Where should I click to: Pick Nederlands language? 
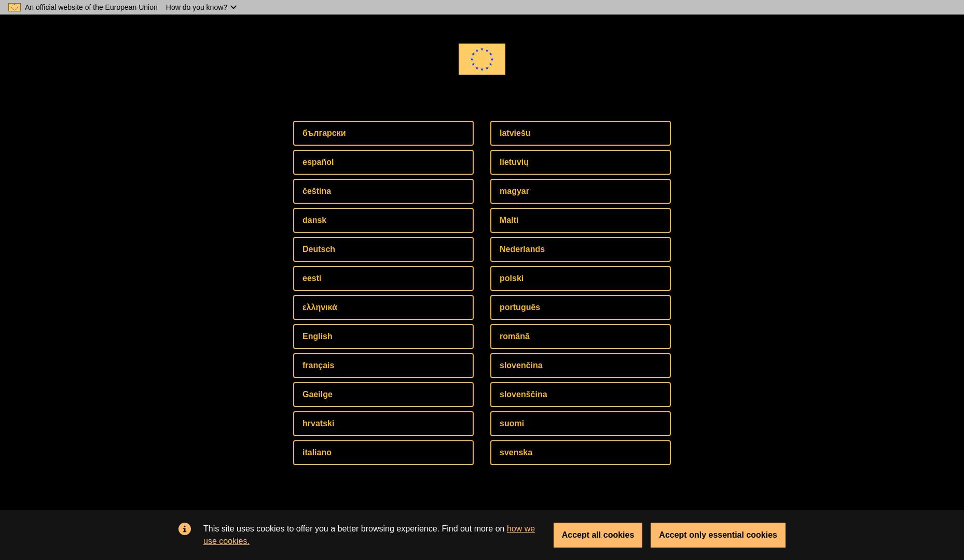coord(581,249)
